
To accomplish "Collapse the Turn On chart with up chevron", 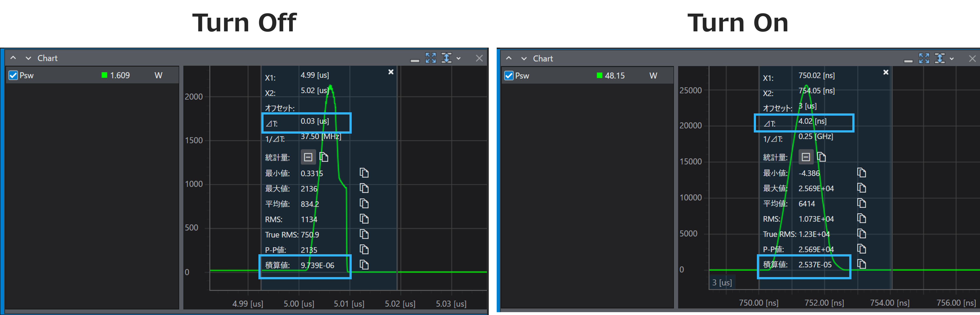I will [509, 58].
